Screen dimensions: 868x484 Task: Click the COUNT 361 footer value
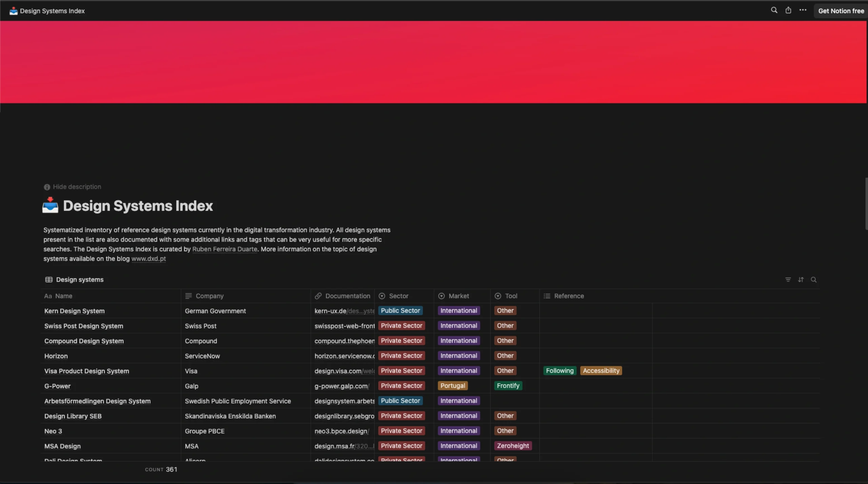[x=161, y=469]
